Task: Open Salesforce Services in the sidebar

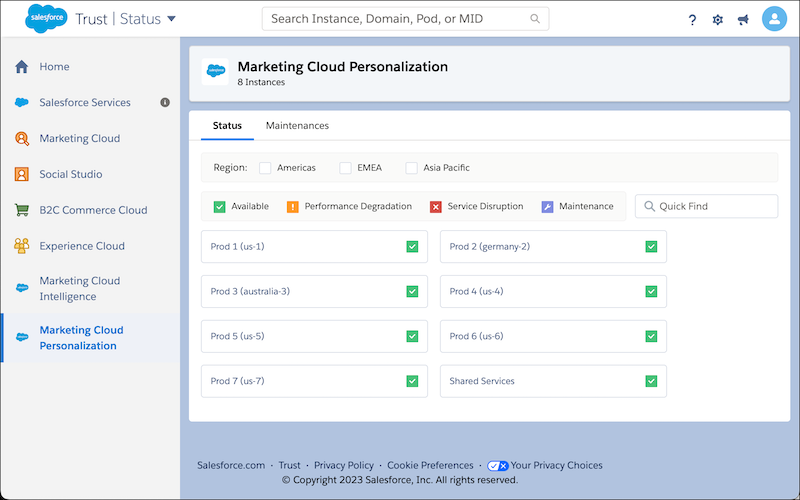Action: pyautogui.click(x=85, y=103)
